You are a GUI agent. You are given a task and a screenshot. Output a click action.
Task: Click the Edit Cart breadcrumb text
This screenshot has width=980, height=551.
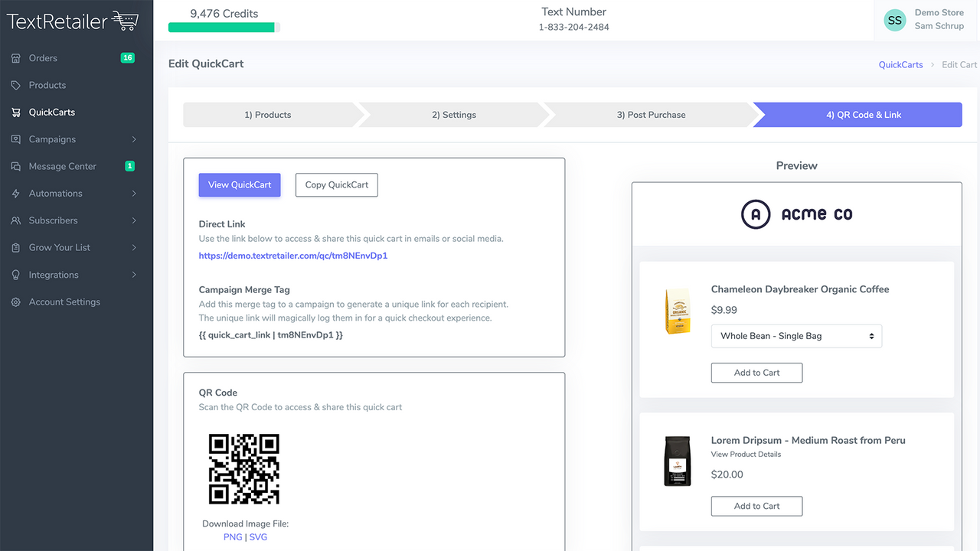[959, 65]
